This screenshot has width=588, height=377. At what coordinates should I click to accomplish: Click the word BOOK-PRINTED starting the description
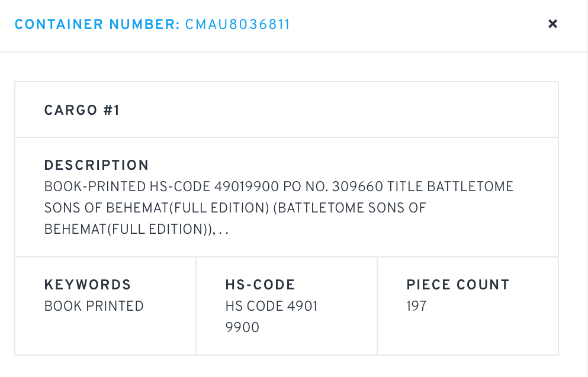[93, 187]
